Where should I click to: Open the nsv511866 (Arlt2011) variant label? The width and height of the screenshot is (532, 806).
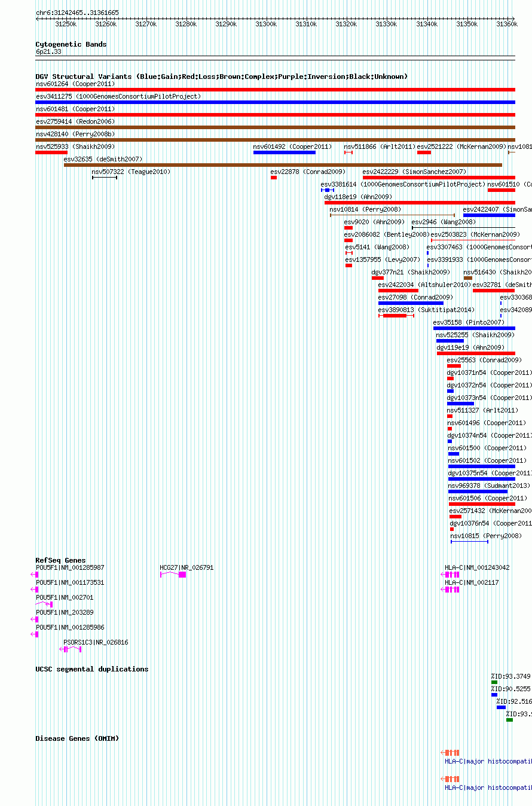[x=380, y=146]
